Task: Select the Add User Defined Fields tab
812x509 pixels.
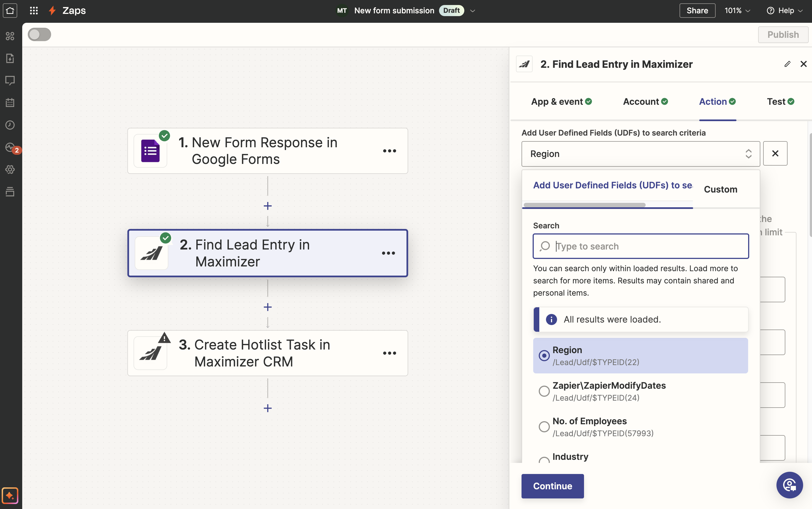Action: click(613, 185)
